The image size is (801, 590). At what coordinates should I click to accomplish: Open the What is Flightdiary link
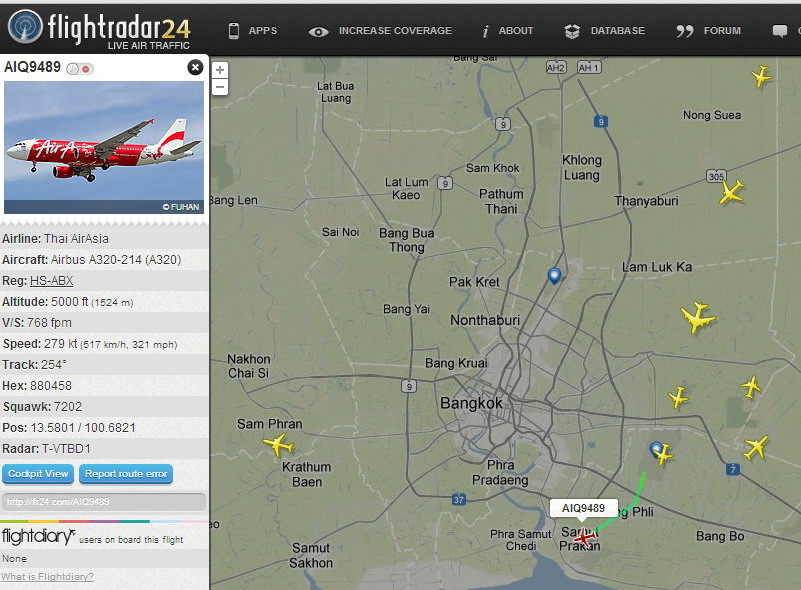click(48, 576)
